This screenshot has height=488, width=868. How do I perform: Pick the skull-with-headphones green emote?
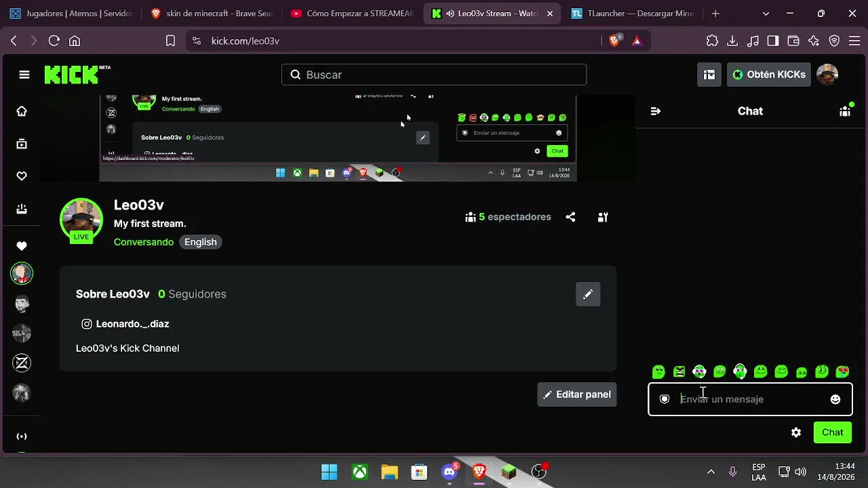[740, 371]
